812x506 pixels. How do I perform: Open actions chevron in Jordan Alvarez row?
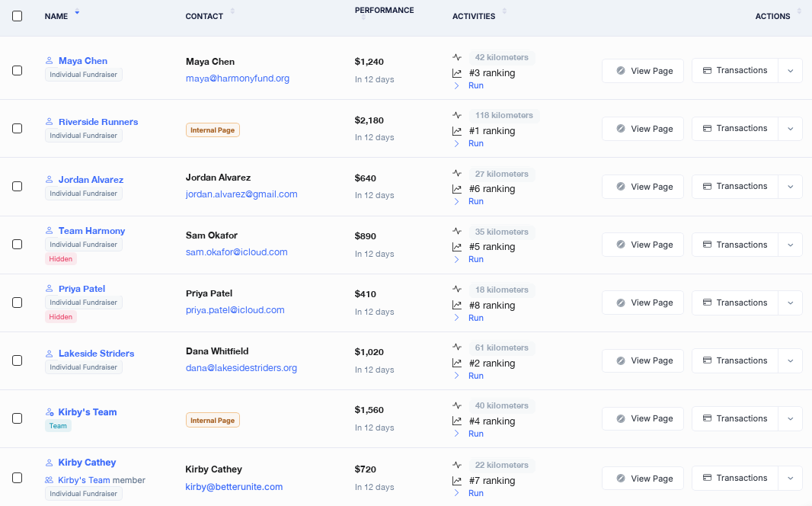[790, 187]
